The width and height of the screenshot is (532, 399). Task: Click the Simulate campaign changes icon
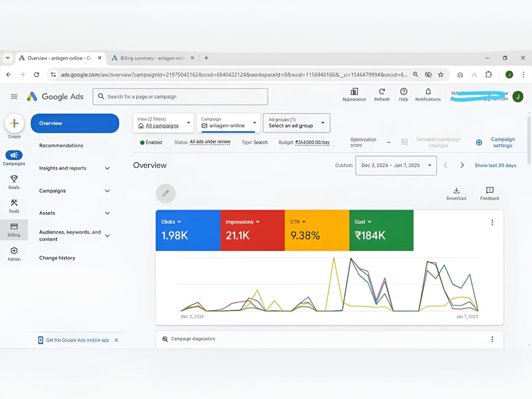pos(404,142)
